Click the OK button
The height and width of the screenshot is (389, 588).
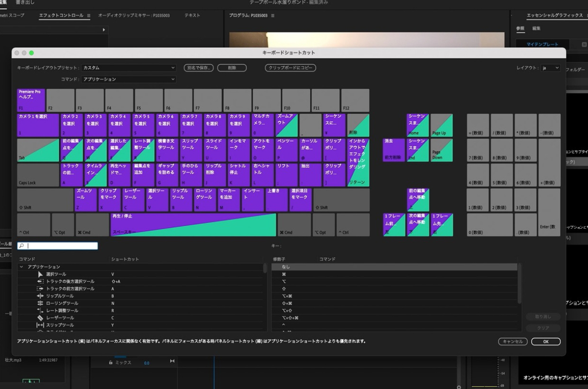click(546, 342)
